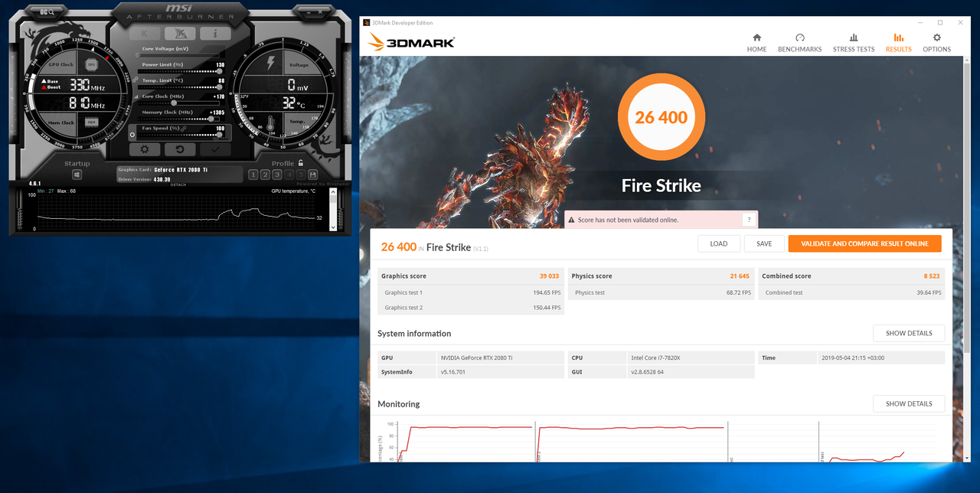Viewport: 980px width, 493px height.
Task: Select Afterburner profile slot 2
Action: 265,175
